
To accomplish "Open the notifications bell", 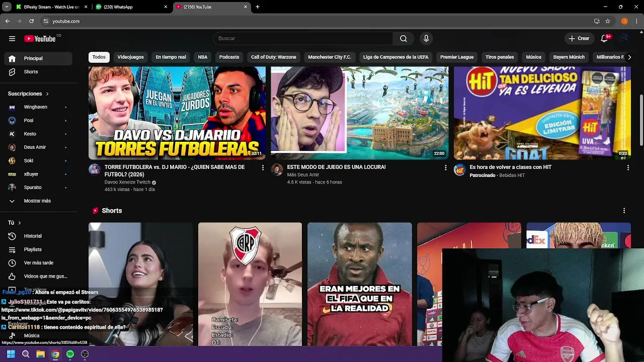I will pyautogui.click(x=605, y=39).
